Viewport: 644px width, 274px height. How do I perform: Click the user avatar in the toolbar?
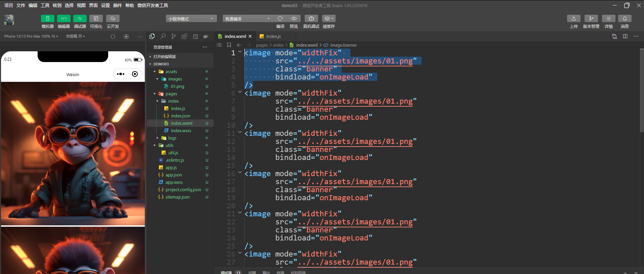[9, 20]
